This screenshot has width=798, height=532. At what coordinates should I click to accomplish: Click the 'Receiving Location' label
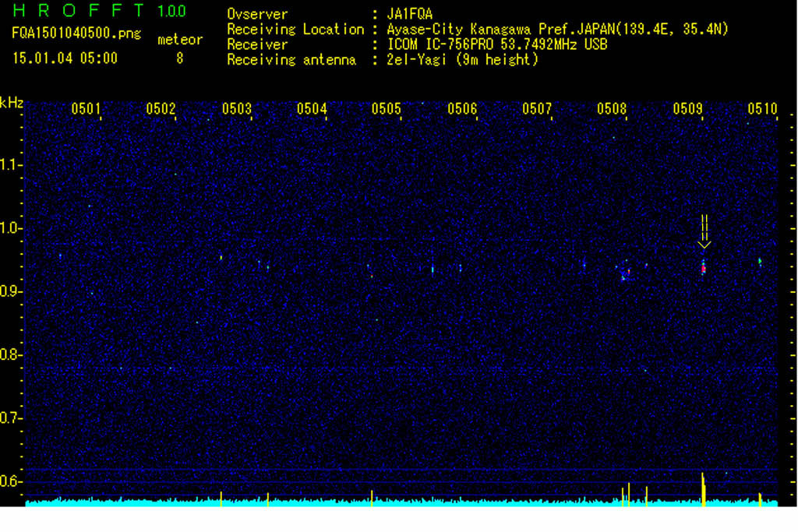(x=295, y=30)
